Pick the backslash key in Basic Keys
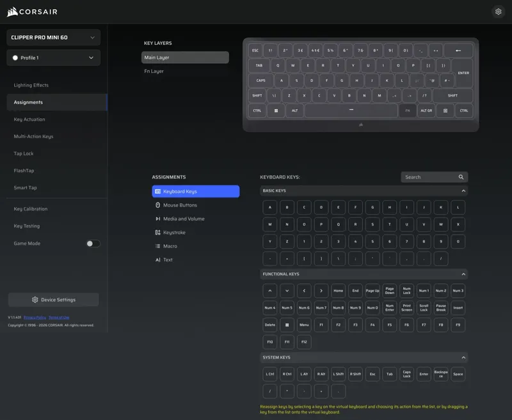The height and width of the screenshot is (420, 512). click(339, 259)
